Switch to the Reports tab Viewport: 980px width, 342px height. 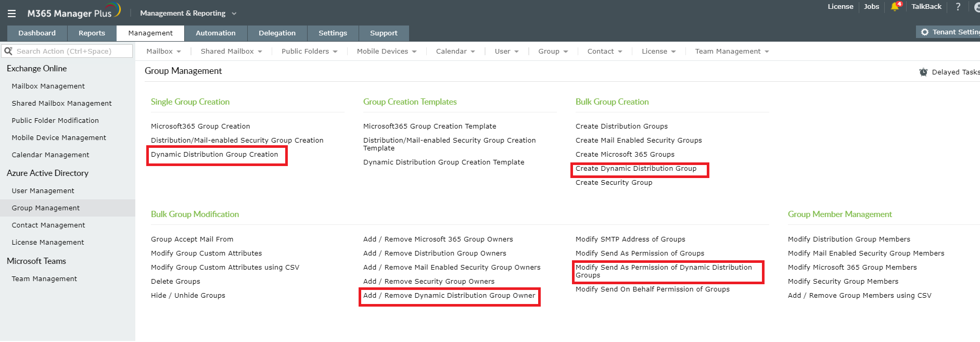(x=92, y=33)
